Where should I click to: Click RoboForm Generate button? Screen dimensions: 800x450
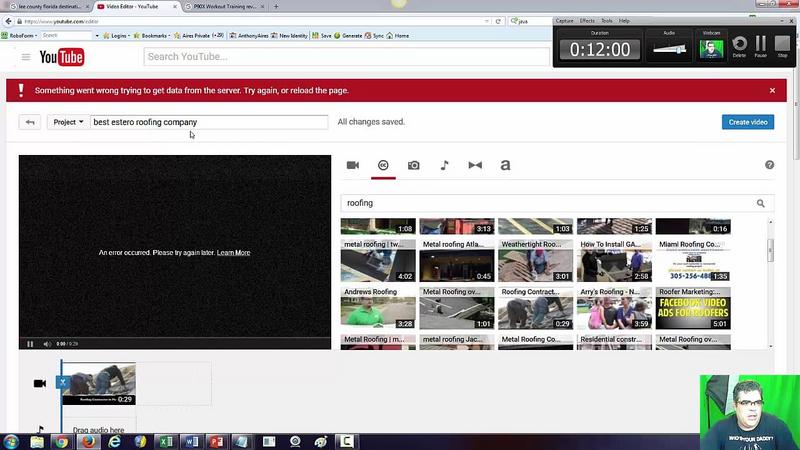click(348, 36)
